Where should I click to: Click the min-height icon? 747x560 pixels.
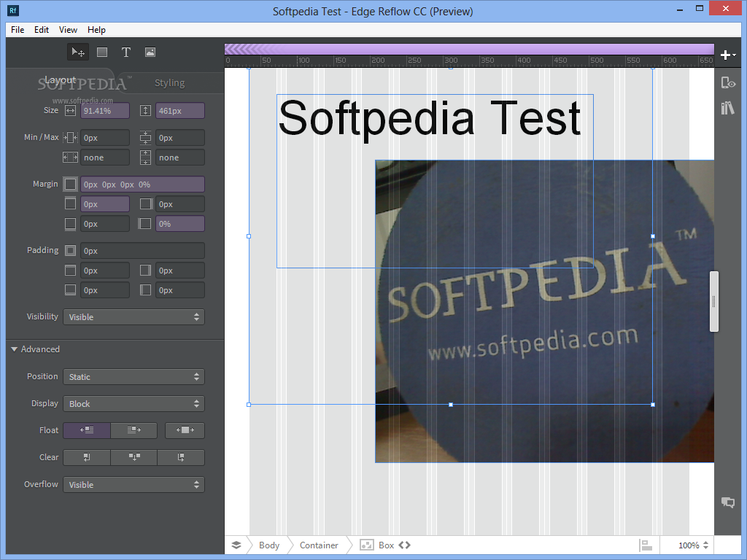[145, 138]
